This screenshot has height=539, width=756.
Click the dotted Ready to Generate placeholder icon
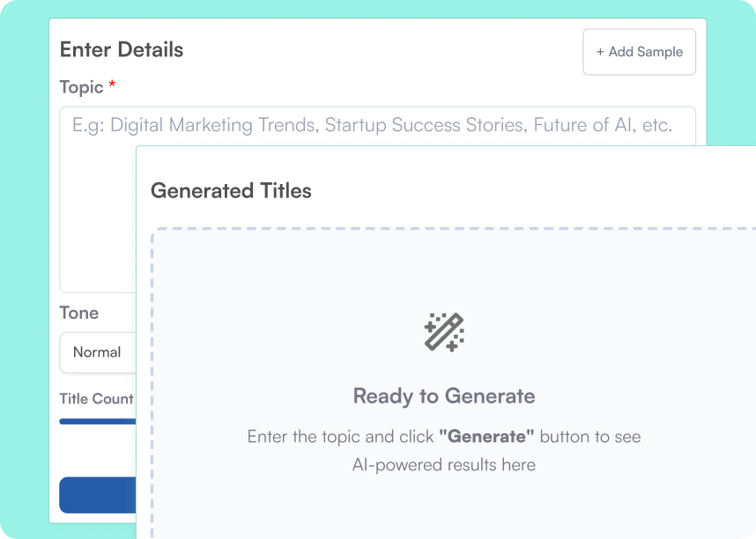click(x=445, y=333)
